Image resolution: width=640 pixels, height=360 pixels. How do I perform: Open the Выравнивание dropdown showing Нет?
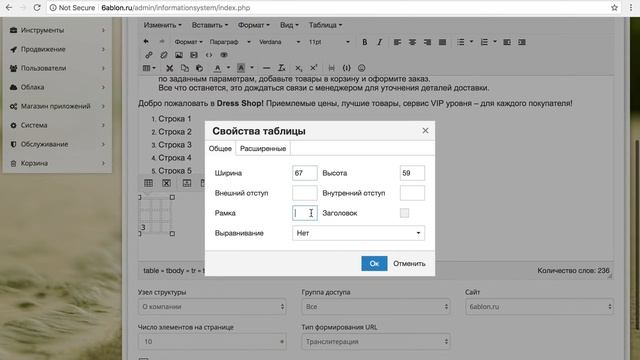click(358, 233)
